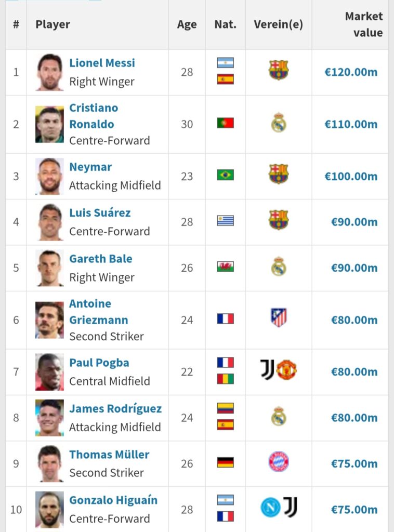Viewport: 394px width, 532px height.
Task: Click the Atlético Madrid crest in Griezmann's row
Action: coord(279,317)
